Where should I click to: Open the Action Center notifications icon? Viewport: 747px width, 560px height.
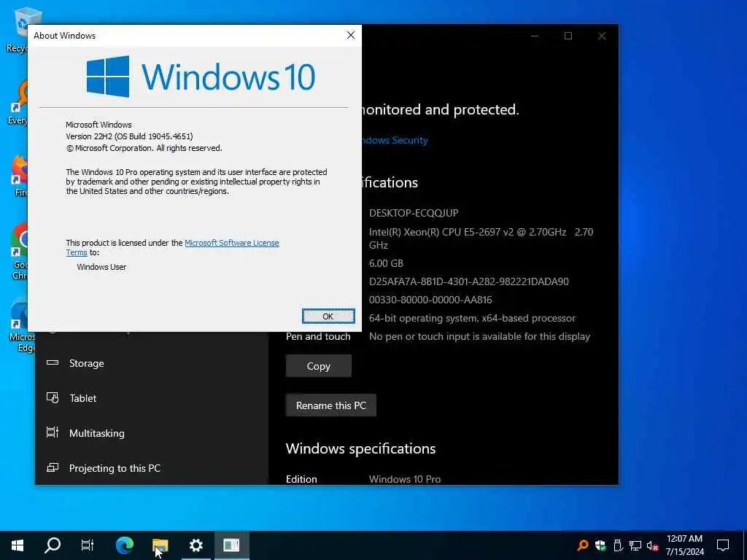point(723,545)
